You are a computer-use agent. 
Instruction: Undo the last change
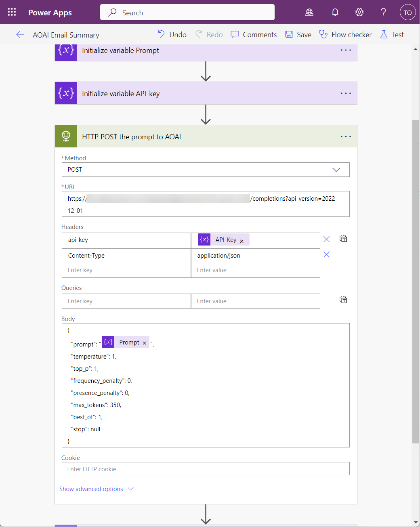pos(172,34)
